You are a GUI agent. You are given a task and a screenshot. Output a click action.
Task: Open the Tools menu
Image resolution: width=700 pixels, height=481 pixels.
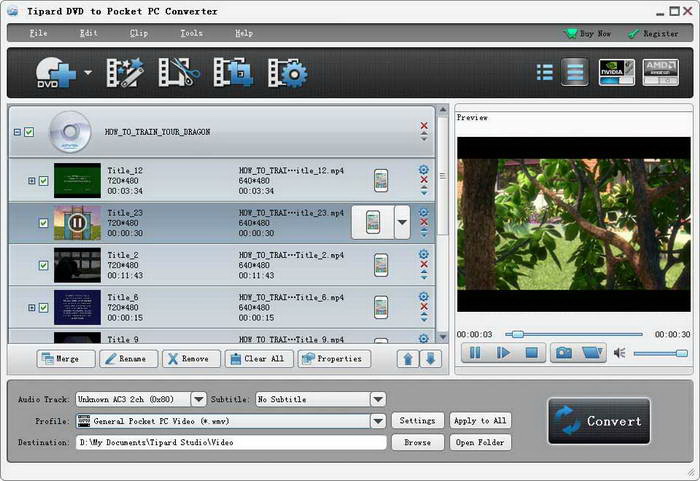click(x=191, y=33)
